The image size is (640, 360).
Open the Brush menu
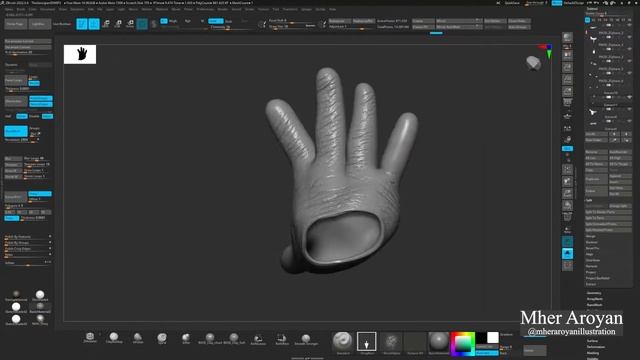point(21,9)
